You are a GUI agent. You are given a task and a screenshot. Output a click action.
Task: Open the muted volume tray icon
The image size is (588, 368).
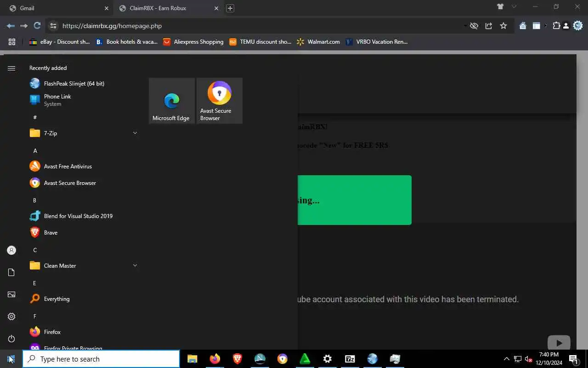point(528,359)
